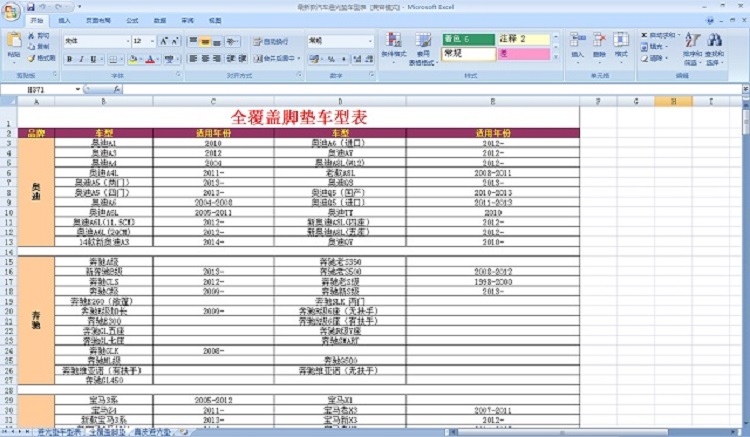Screen dimensions: 750x437
Task: Align text right
Action: coord(217,58)
